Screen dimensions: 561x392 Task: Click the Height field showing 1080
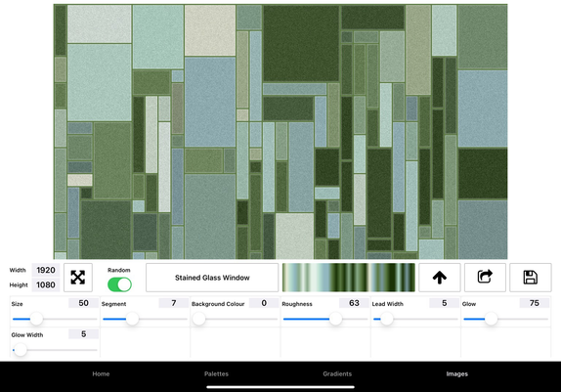[x=46, y=285]
